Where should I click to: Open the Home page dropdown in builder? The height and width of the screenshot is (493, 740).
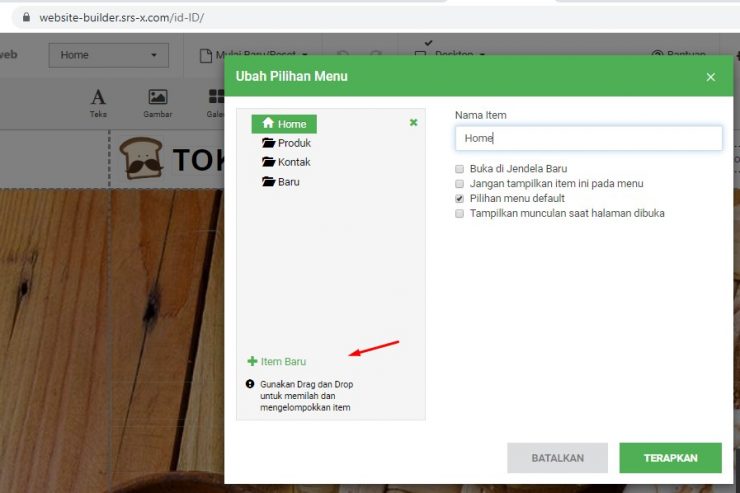[109, 55]
